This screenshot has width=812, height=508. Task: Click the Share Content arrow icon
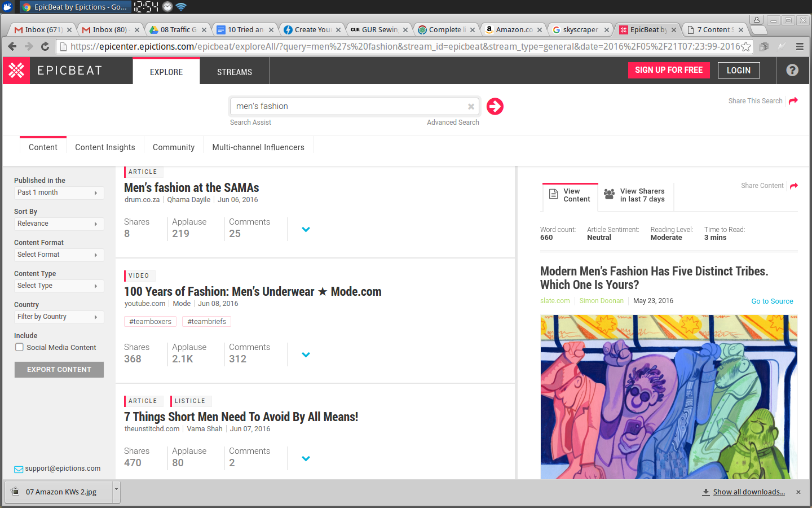[794, 186]
